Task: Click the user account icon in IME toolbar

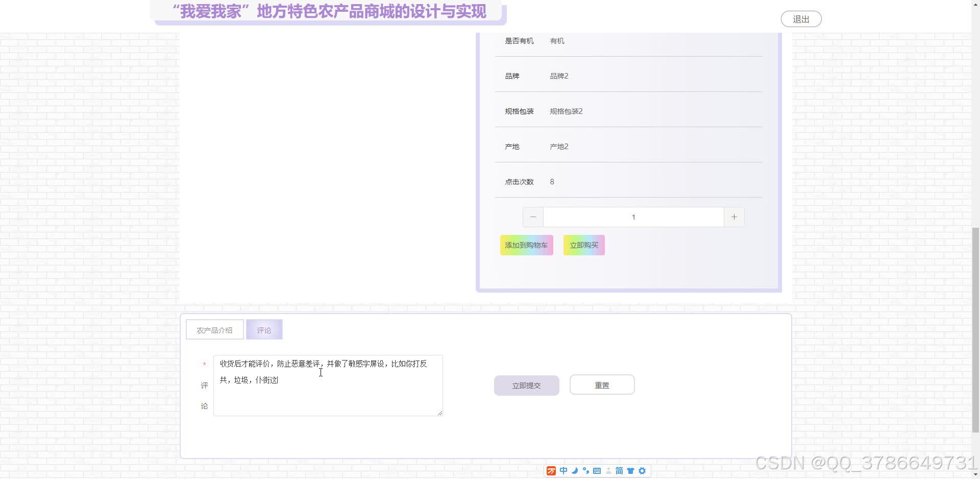Action: coord(608,471)
